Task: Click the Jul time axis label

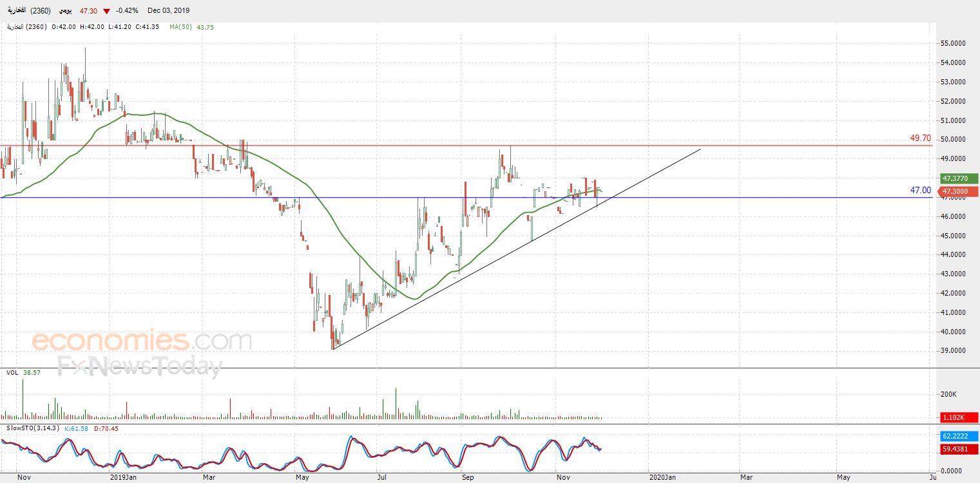Action: pos(381,478)
